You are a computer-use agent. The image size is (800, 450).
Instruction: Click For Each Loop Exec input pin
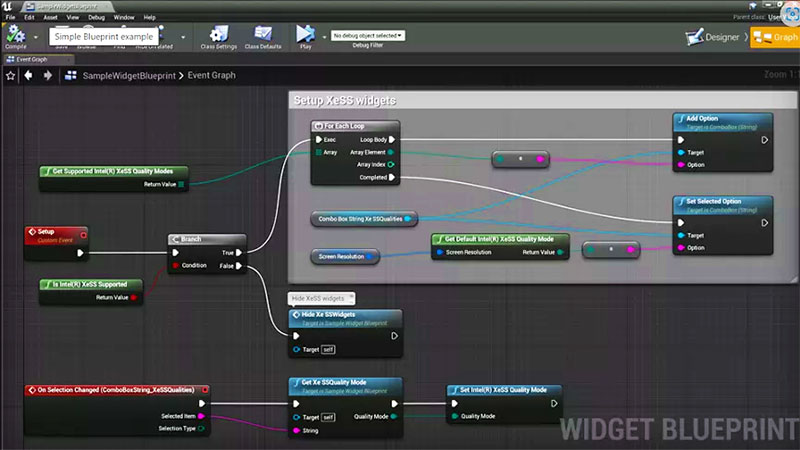click(319, 139)
